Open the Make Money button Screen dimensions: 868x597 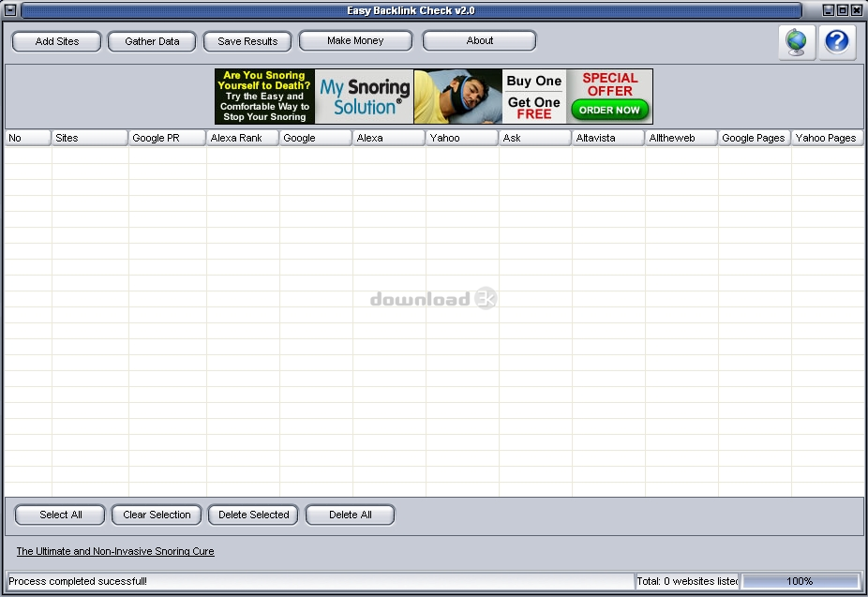point(355,41)
